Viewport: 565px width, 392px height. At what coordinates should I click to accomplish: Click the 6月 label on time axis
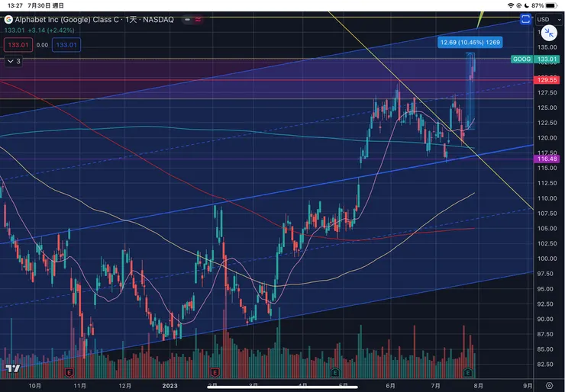[390, 386]
